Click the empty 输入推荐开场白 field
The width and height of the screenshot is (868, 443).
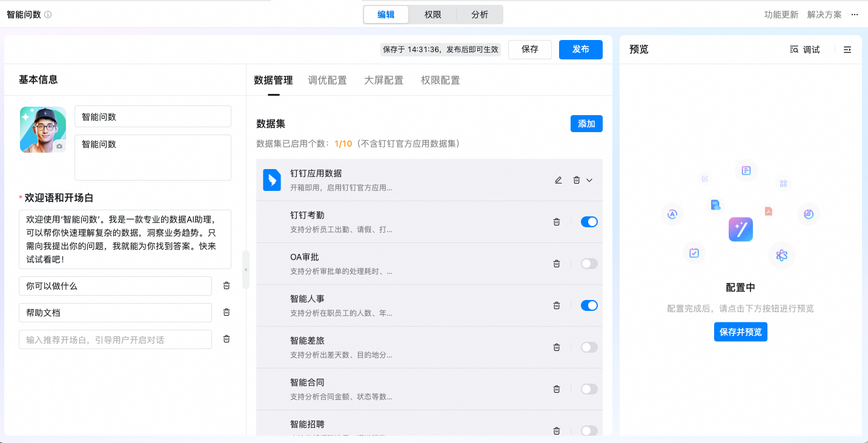point(115,339)
